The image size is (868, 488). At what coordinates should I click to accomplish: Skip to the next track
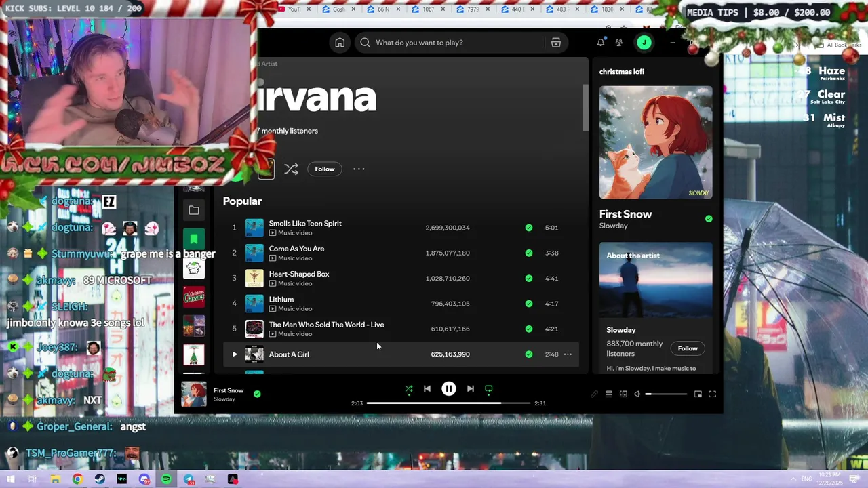coord(471,389)
